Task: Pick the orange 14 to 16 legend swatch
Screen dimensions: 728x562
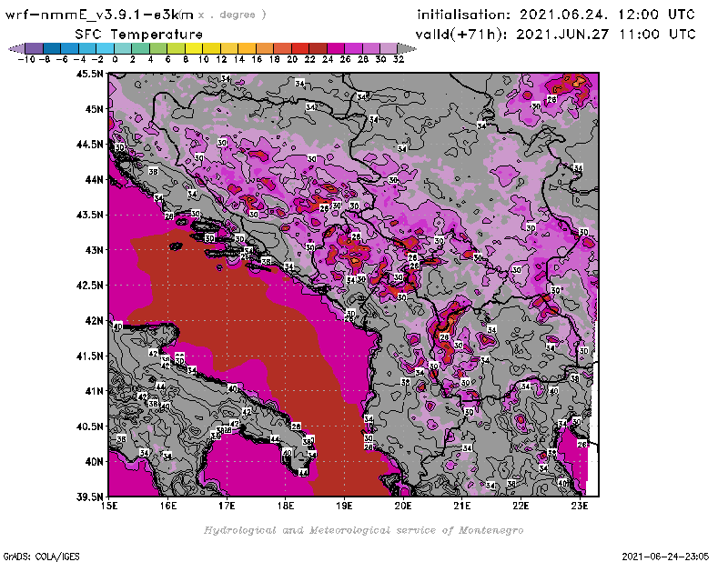Action: point(247,48)
